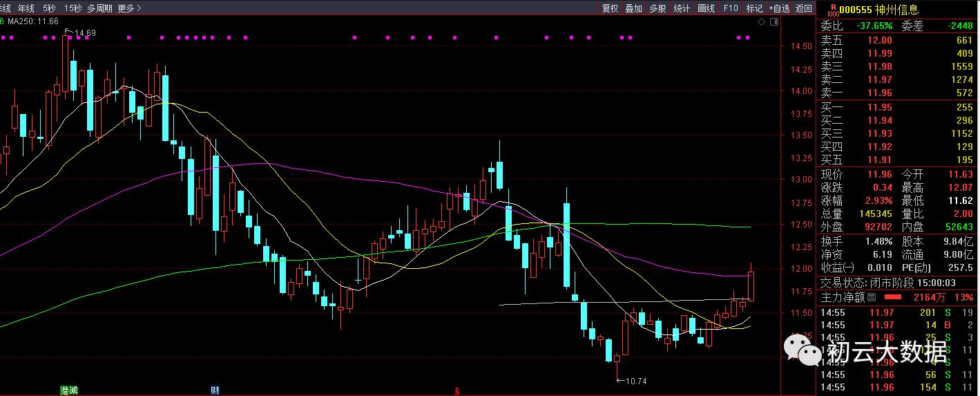Click the 买二 price 11.94
980x396 pixels.
880,120
